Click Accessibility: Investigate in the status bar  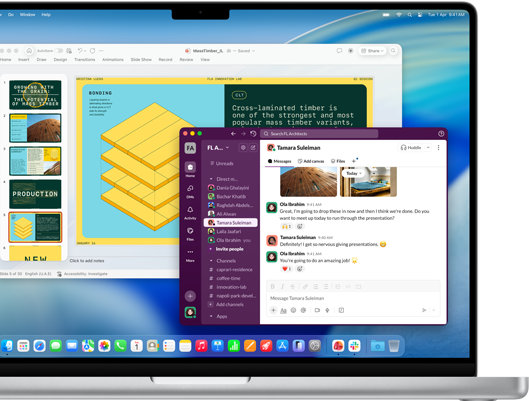(x=82, y=274)
